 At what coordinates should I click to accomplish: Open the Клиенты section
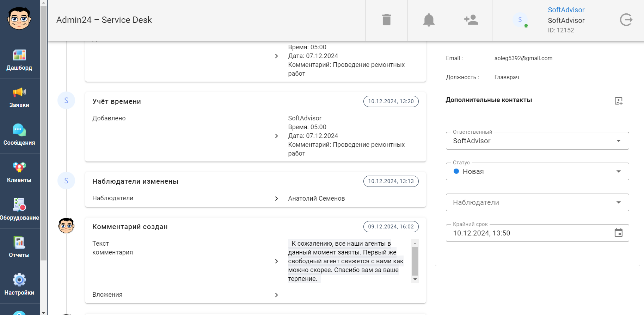[x=19, y=172]
